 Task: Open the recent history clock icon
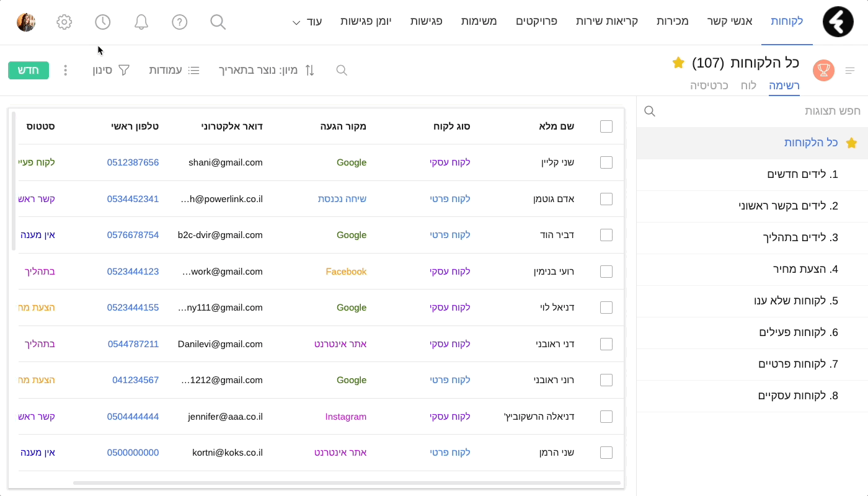point(103,22)
